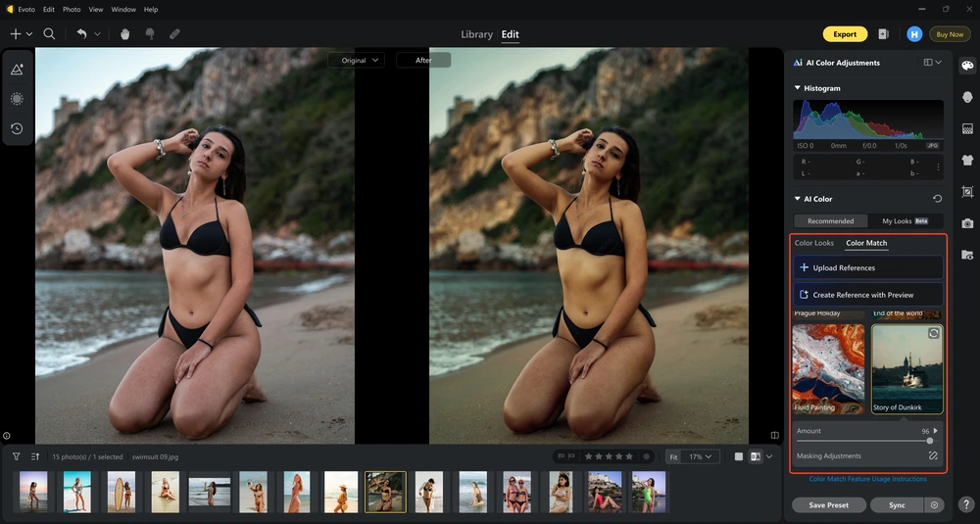The image size is (980, 524).
Task: Click the refresh icon on Story of Dunkirk
Action: click(x=933, y=334)
